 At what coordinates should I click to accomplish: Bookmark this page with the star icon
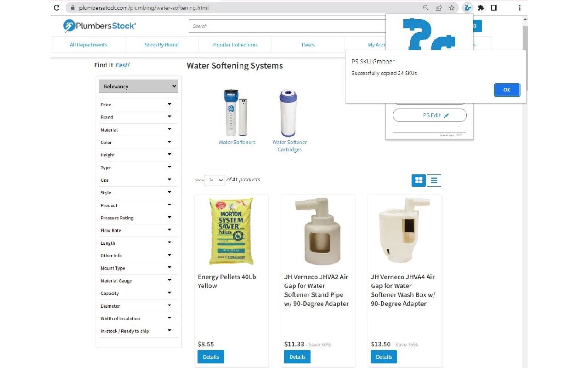[452, 8]
